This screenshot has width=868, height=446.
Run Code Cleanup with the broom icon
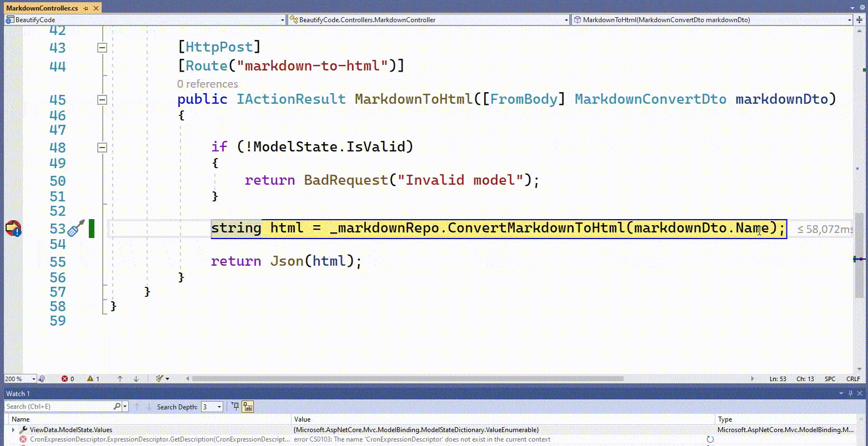coord(158,379)
